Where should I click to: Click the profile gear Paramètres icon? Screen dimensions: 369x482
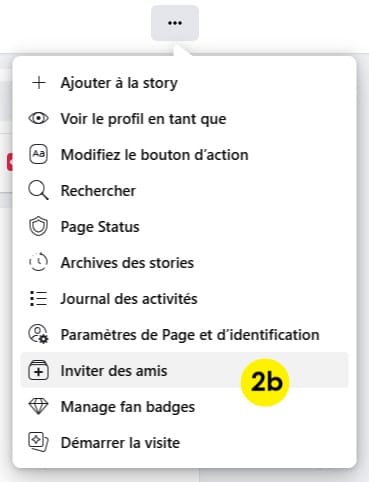(38, 334)
